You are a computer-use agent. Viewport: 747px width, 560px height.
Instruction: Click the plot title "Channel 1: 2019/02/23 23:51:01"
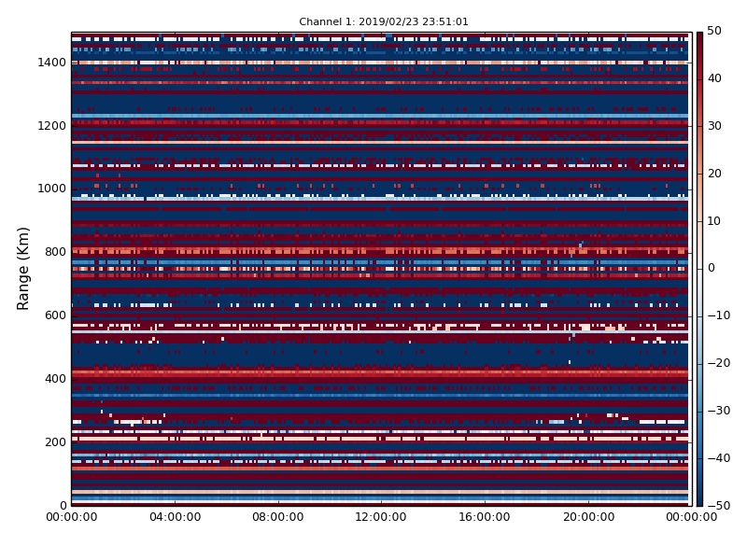tap(384, 21)
